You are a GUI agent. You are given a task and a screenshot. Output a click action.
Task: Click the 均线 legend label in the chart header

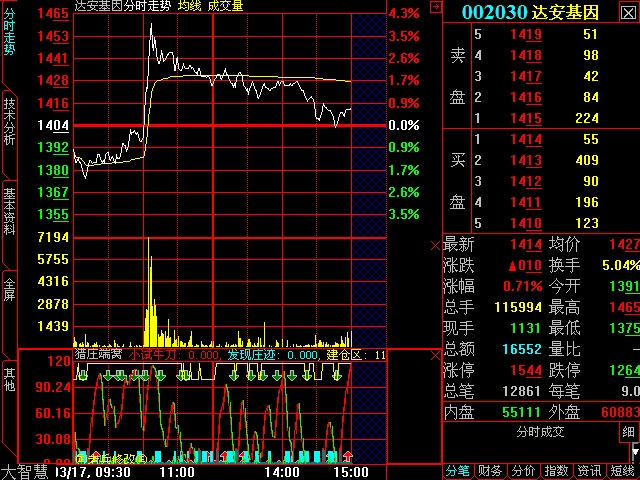189,6
